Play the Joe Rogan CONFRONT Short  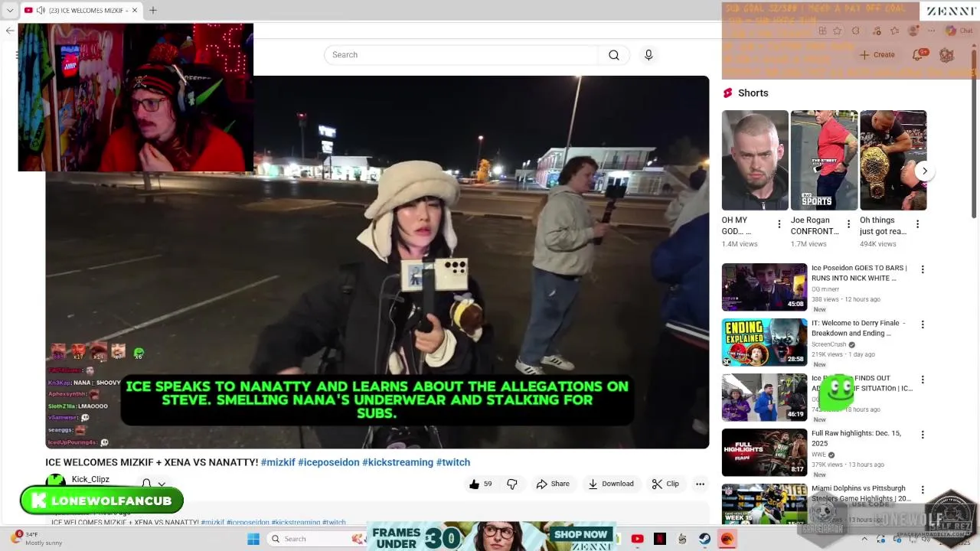click(824, 160)
